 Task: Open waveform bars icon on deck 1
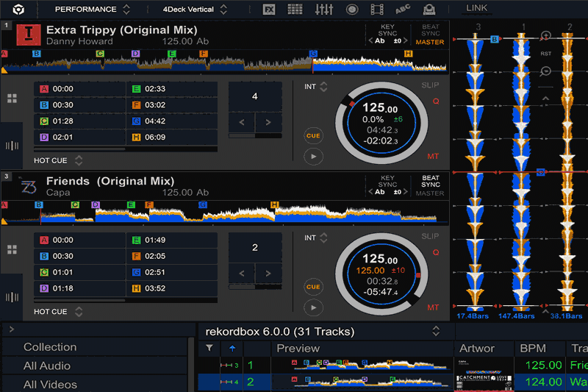pos(12,146)
